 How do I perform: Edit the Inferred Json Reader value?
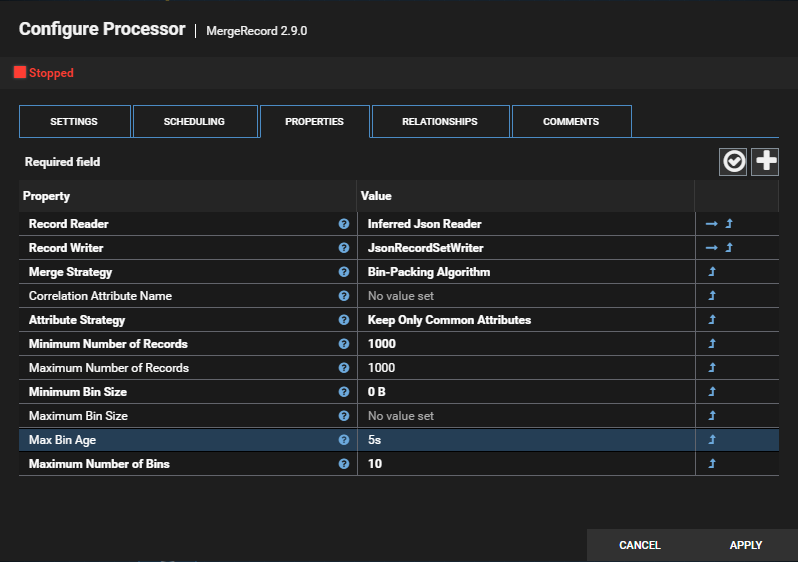526,224
